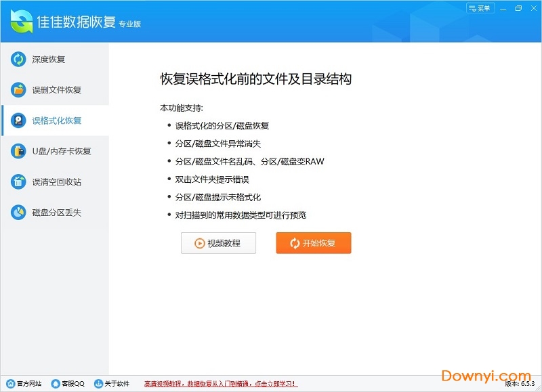Minimize the data recovery window

click(x=503, y=8)
